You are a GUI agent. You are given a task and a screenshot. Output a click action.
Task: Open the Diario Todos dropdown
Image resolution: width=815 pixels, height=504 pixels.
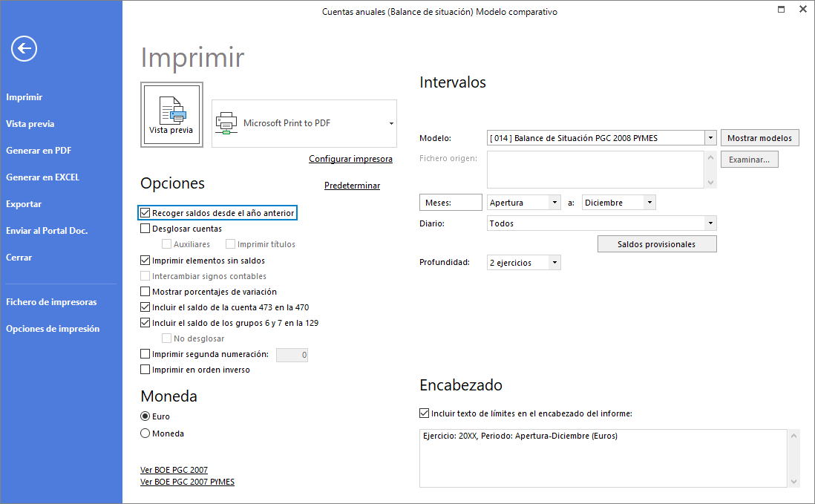[710, 223]
